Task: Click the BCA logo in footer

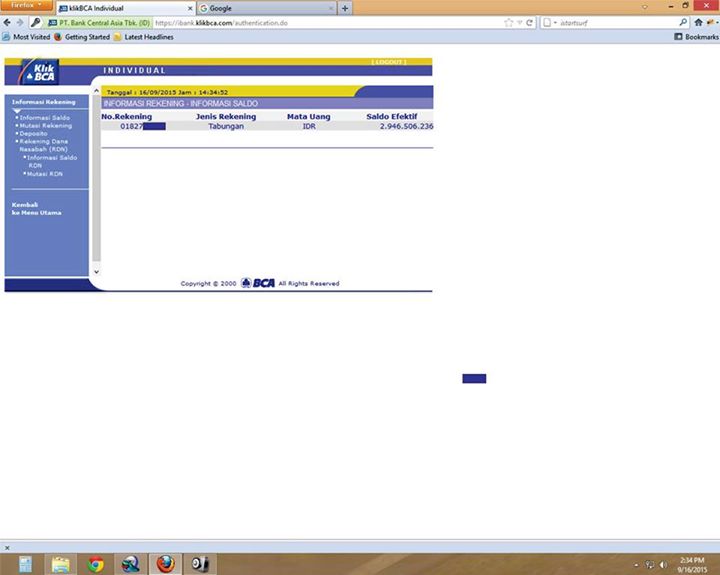Action: coord(258,283)
